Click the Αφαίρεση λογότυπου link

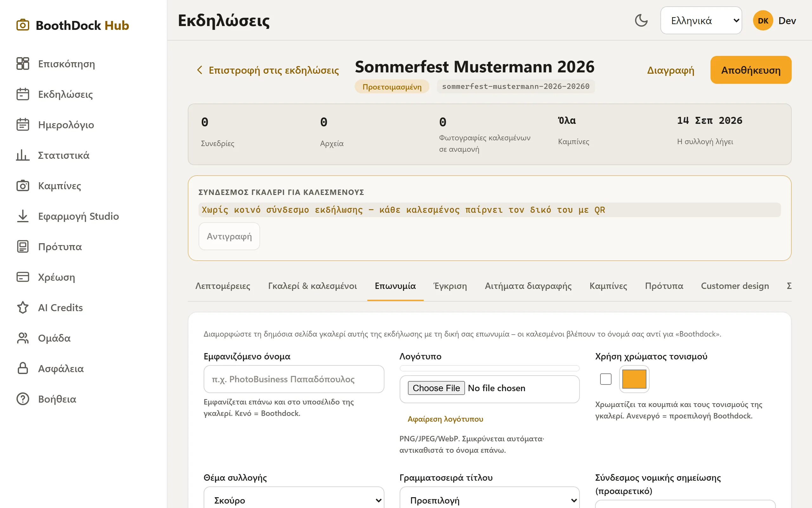pyautogui.click(x=445, y=419)
